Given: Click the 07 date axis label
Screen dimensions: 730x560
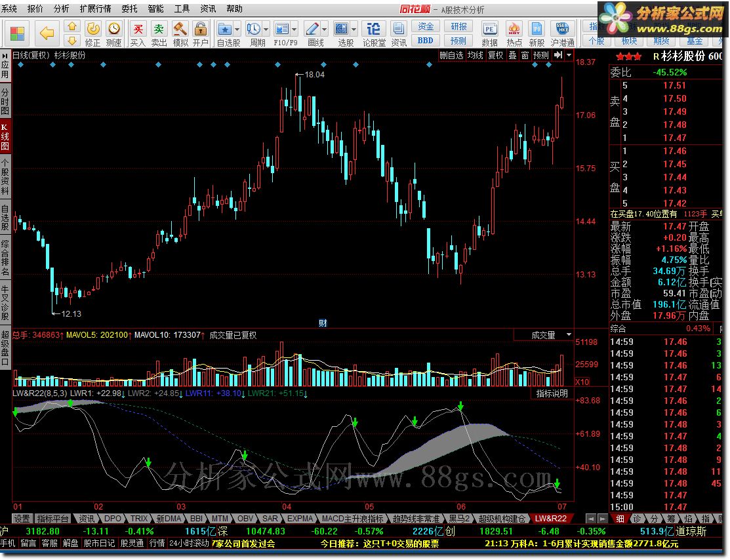Looking at the screenshot, I should (x=562, y=507).
